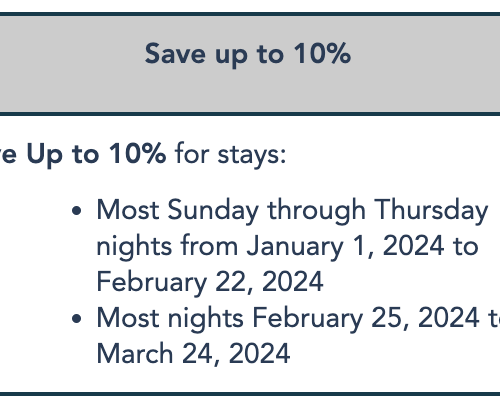This screenshot has height=416, width=500.
Task: Click the word "from" before January
Action: coord(209,246)
